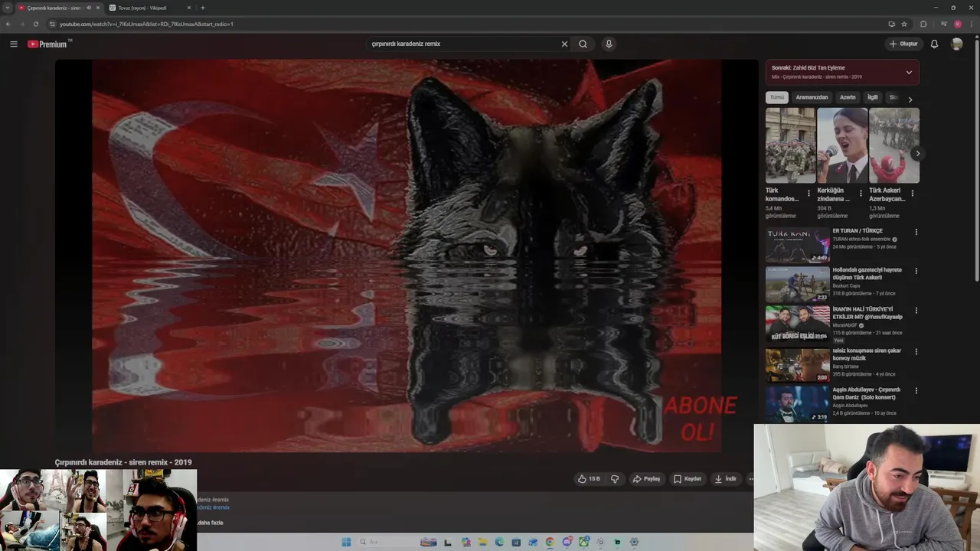Viewport: 980px width, 551px height.
Task: Open options for Türk komandos short
Action: click(x=808, y=194)
